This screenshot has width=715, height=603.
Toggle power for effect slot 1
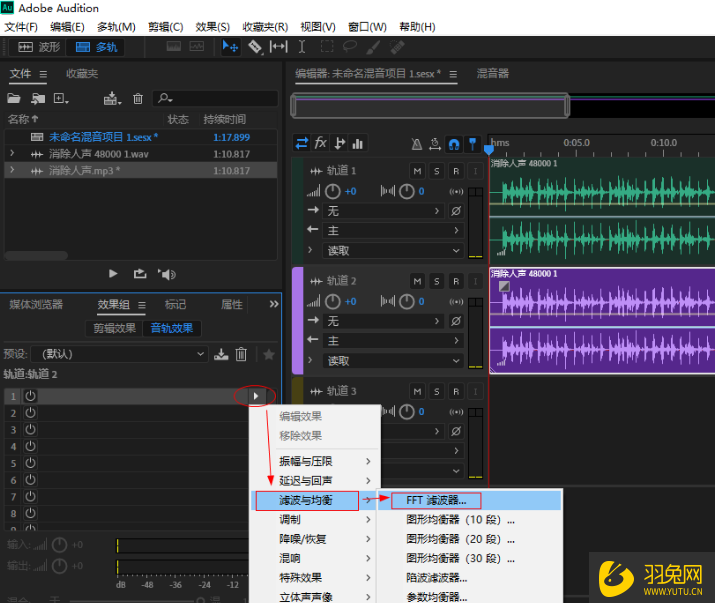pos(31,396)
